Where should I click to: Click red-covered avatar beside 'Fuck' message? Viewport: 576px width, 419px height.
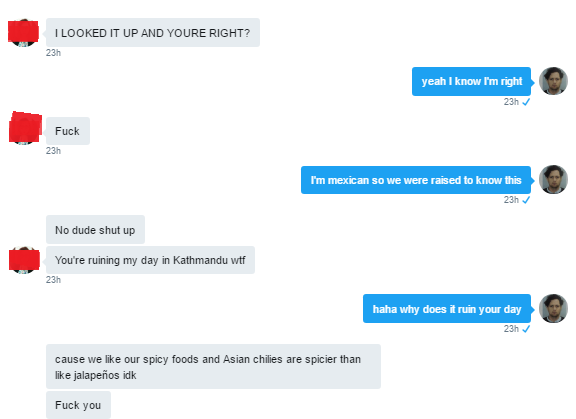click(x=25, y=128)
